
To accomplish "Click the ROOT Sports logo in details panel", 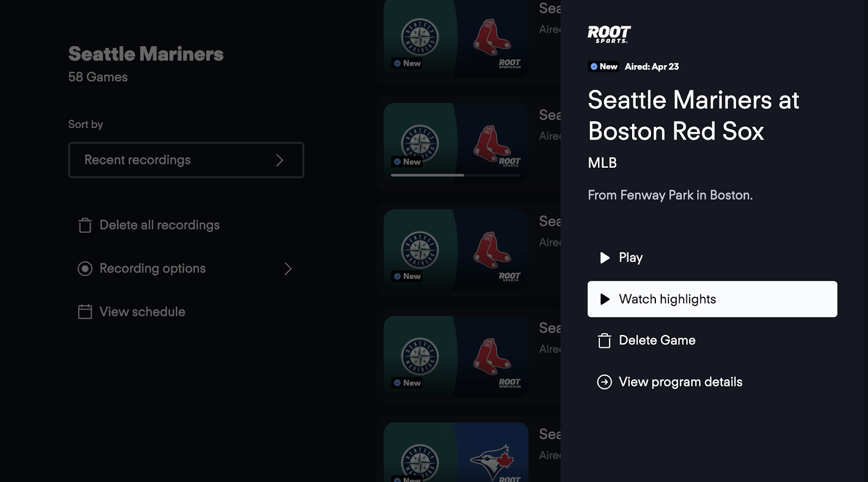I will [x=609, y=34].
